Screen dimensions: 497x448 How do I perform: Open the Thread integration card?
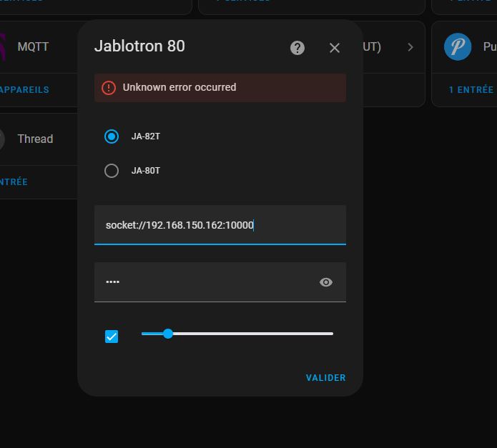[38, 139]
